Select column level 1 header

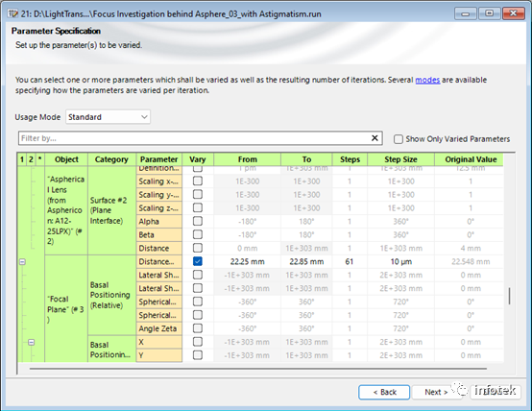point(22,159)
